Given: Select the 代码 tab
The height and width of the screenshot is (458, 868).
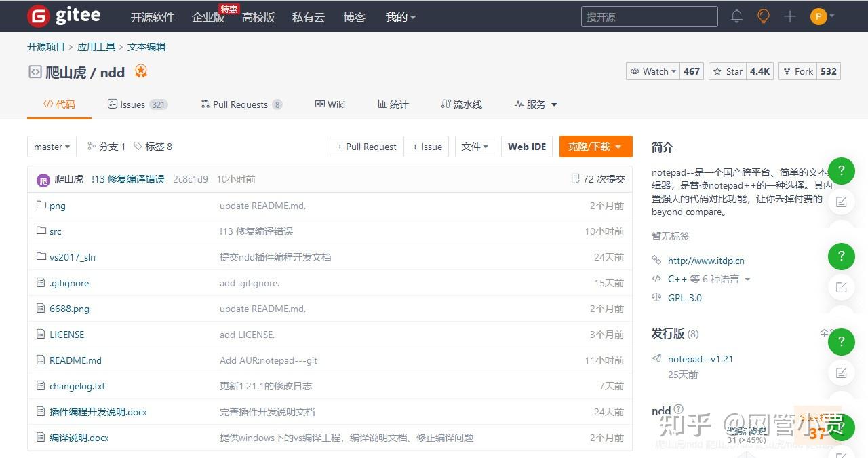Looking at the screenshot, I should click(x=59, y=104).
